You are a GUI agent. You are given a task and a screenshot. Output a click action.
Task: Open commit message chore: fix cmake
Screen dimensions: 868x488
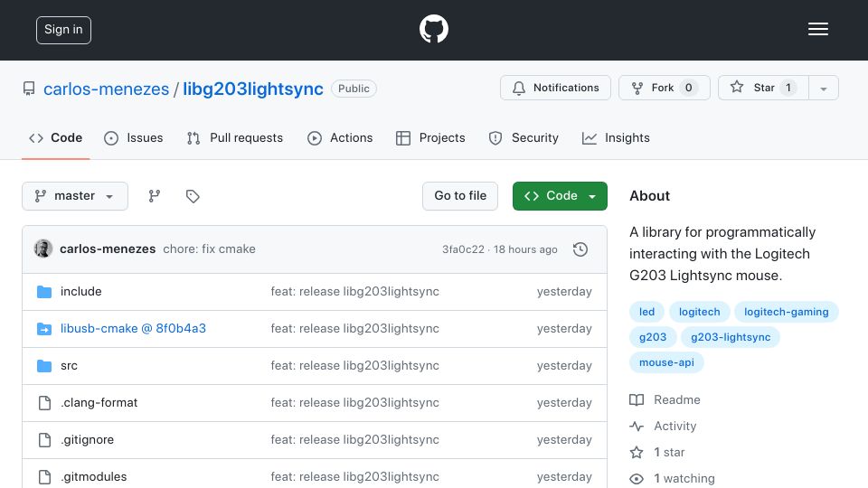coord(209,249)
